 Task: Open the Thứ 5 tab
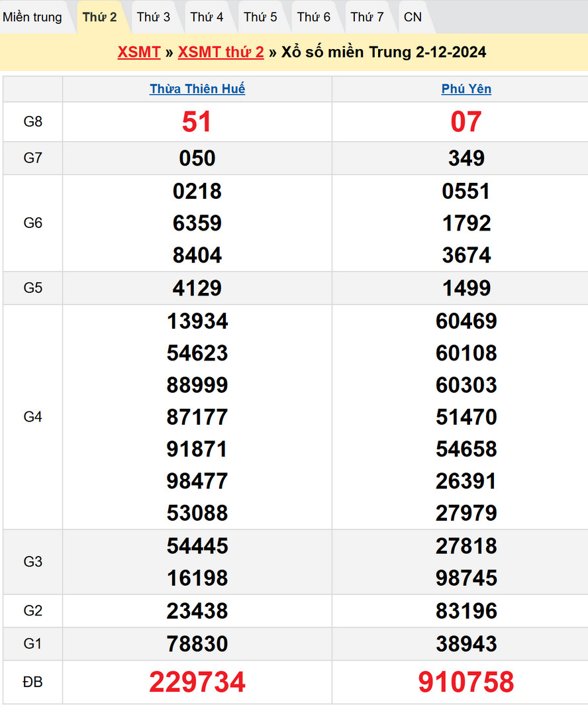click(x=260, y=17)
